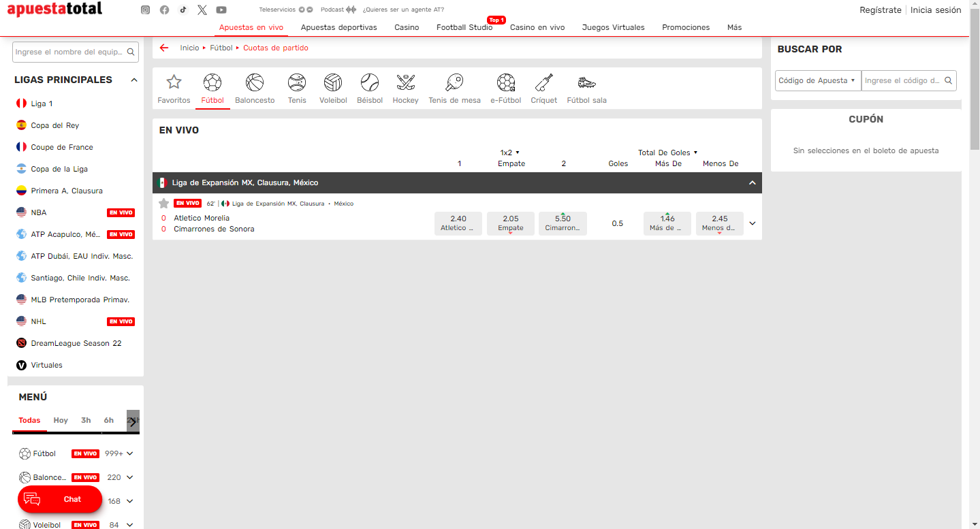Open the Apuestas en vivo tab
The image size is (980, 529).
click(x=251, y=27)
